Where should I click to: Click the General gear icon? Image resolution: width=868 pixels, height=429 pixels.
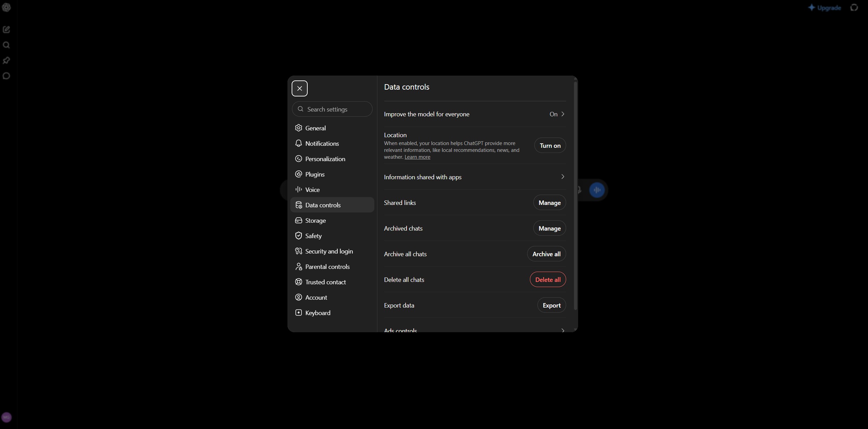(x=298, y=128)
